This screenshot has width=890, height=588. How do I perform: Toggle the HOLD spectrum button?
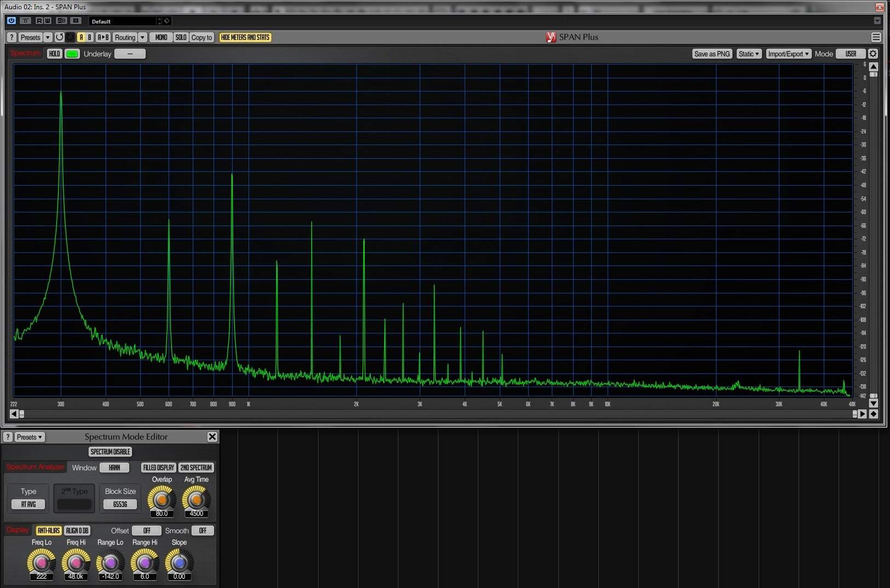click(54, 54)
